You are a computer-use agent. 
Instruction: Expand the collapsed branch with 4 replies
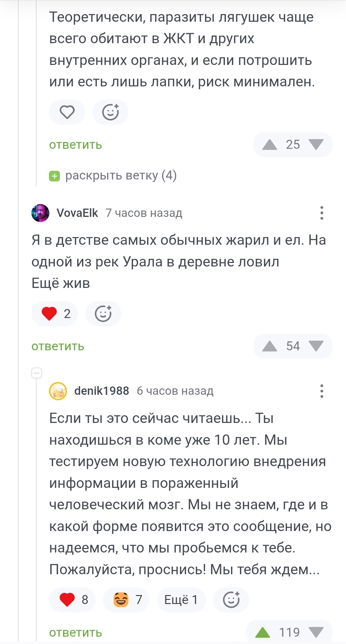click(113, 176)
